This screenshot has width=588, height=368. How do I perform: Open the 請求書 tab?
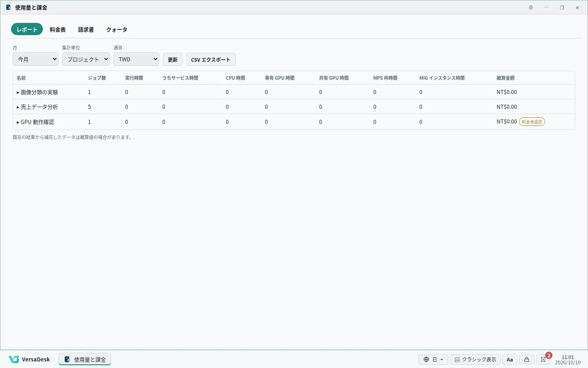coord(86,29)
